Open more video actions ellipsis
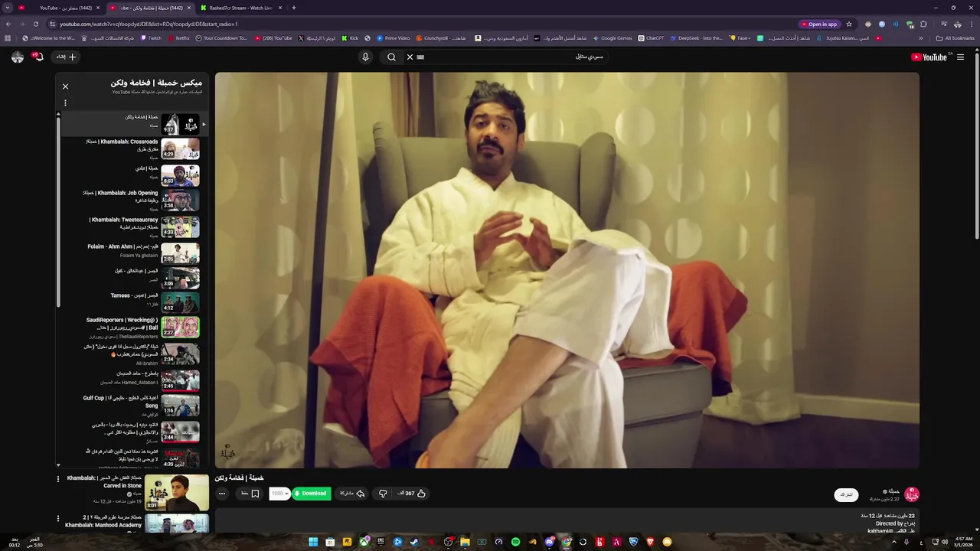 point(222,494)
